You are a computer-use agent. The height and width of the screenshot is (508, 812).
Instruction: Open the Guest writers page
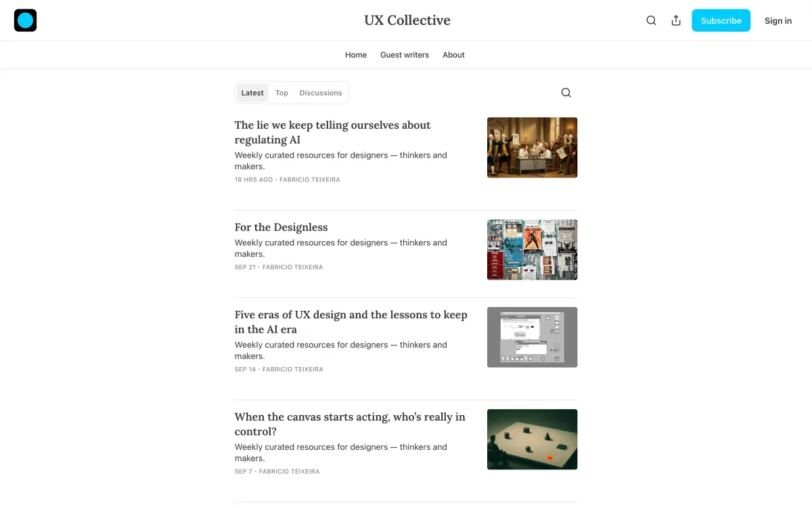(405, 55)
